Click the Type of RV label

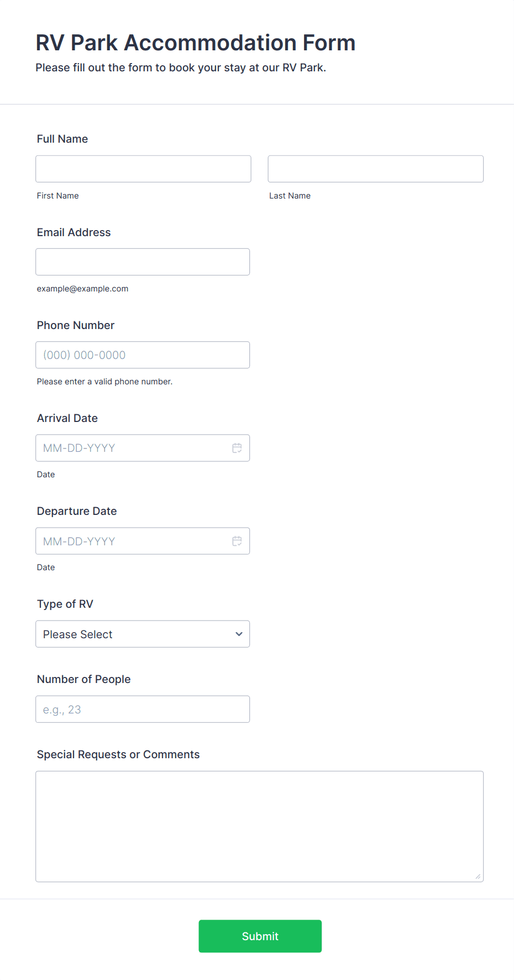coord(65,604)
